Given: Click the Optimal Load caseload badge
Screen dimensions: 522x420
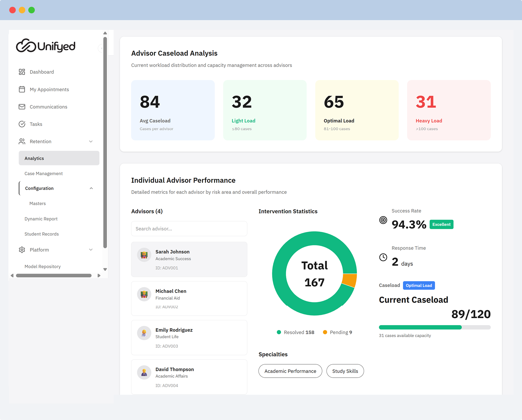Looking at the screenshot, I should tap(419, 285).
